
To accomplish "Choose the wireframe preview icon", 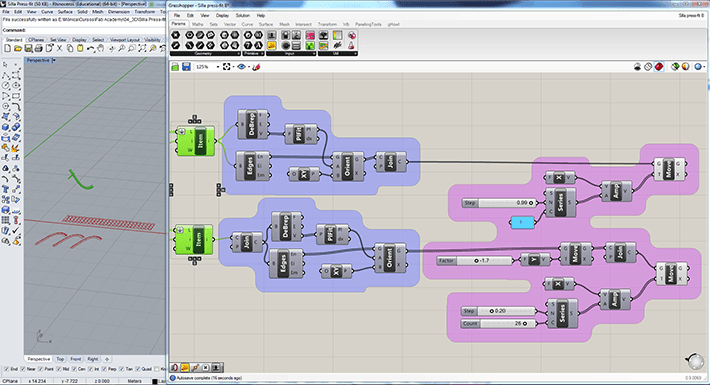I will tap(648, 67).
